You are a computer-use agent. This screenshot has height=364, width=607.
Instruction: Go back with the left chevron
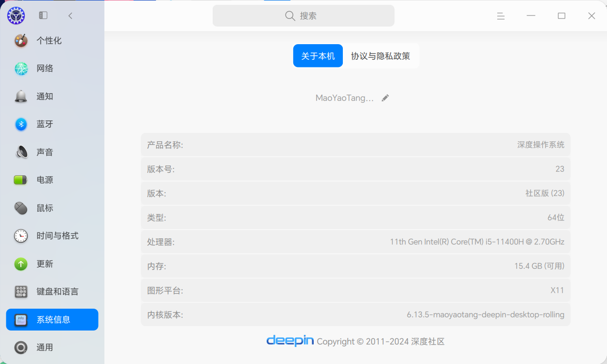coord(70,16)
